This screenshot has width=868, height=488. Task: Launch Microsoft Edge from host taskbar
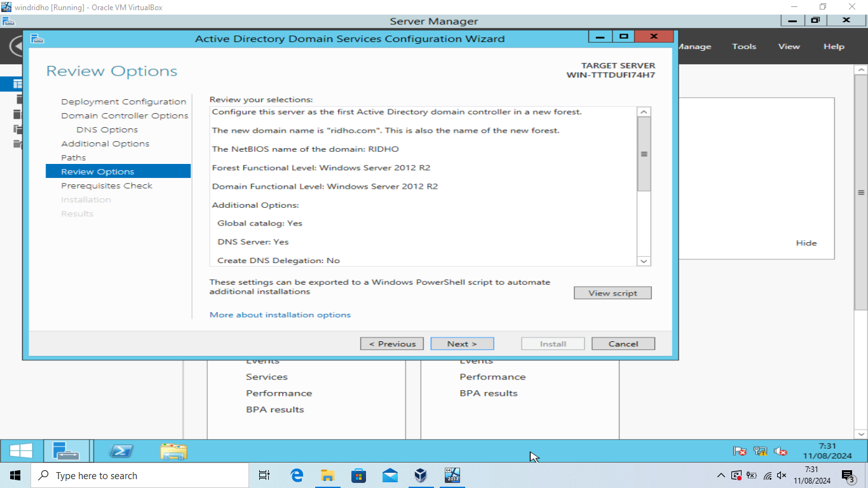(297, 475)
